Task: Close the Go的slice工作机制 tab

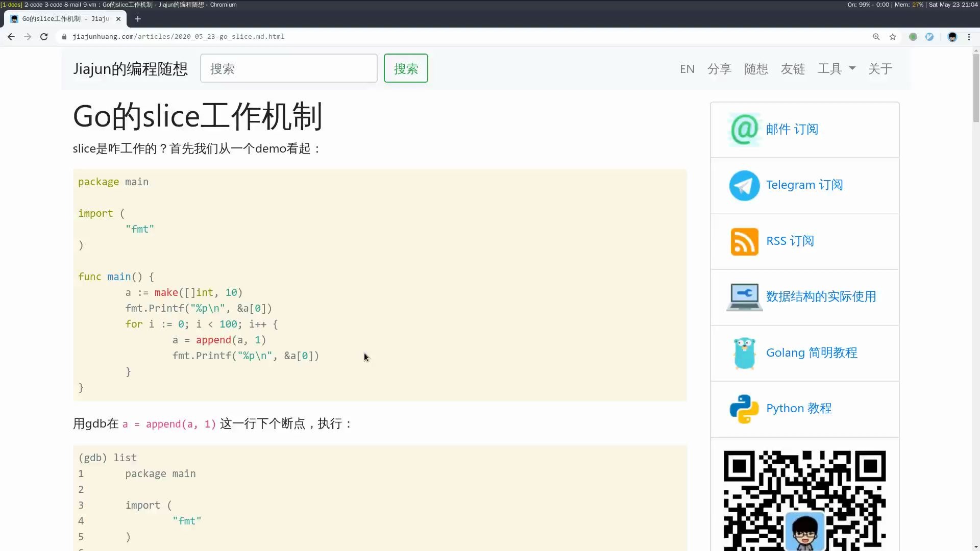Action: (x=118, y=19)
